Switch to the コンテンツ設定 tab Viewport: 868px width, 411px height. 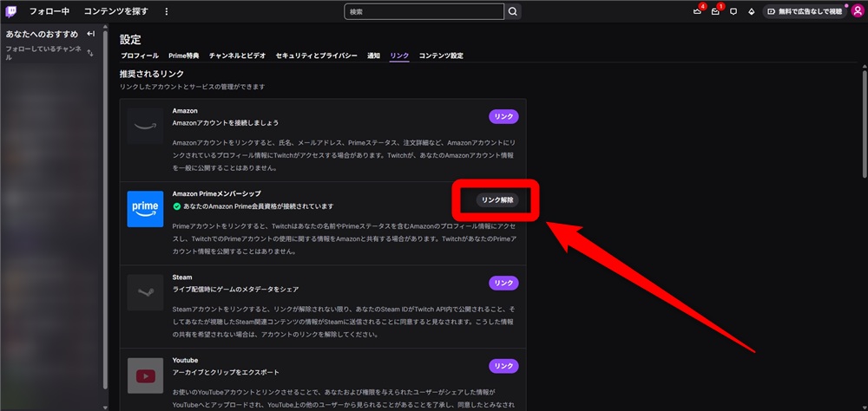click(x=441, y=55)
